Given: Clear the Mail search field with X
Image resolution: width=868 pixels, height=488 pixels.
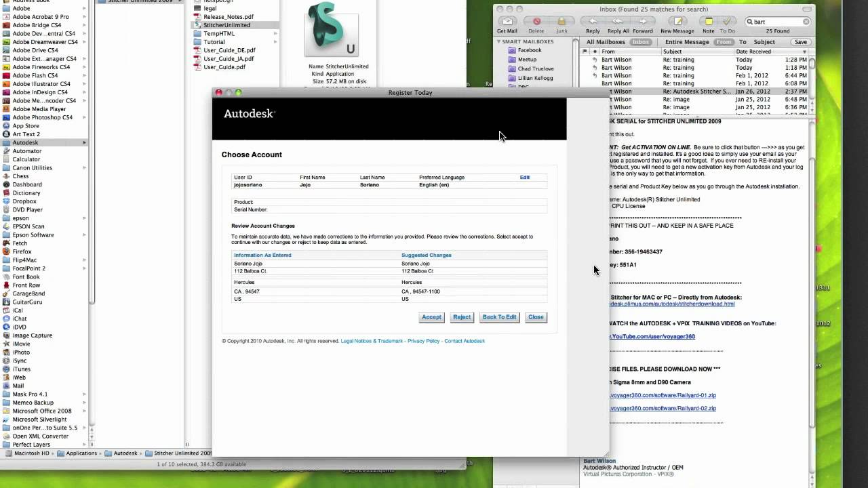Looking at the screenshot, I should (806, 22).
